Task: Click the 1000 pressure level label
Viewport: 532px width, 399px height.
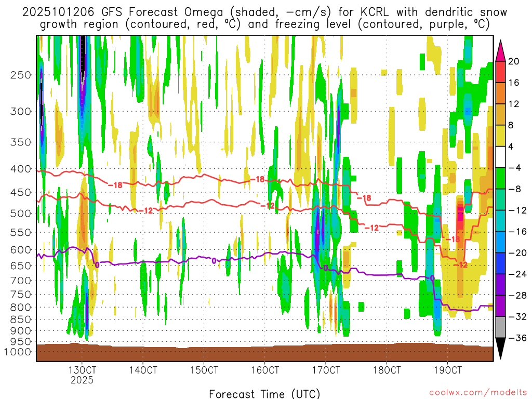Action: point(18,352)
